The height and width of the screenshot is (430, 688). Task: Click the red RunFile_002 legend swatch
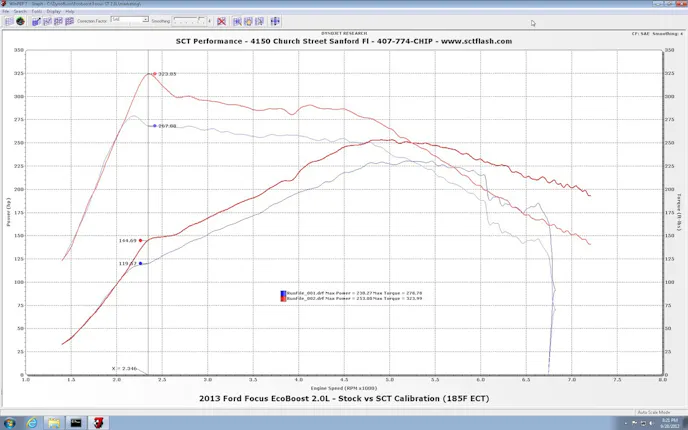(283, 298)
